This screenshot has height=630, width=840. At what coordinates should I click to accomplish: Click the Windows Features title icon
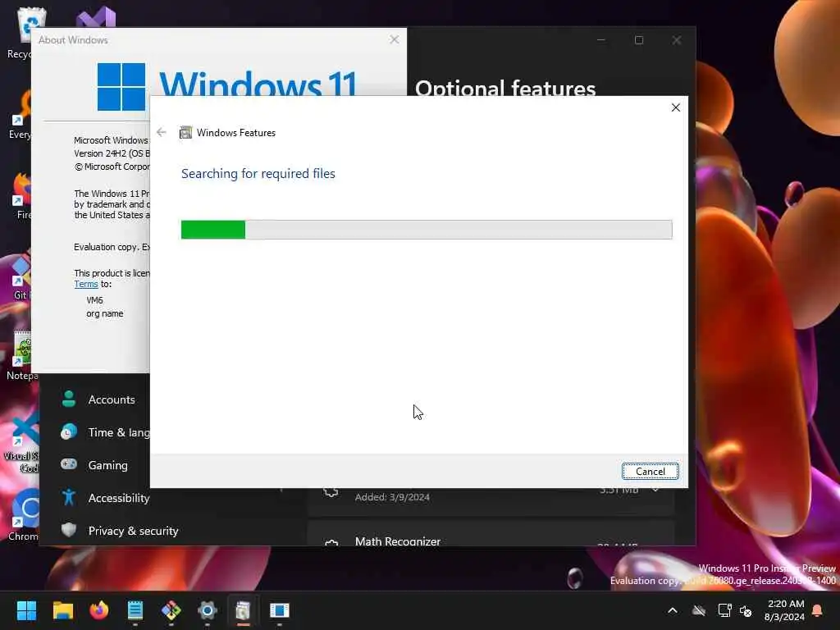[x=185, y=132]
